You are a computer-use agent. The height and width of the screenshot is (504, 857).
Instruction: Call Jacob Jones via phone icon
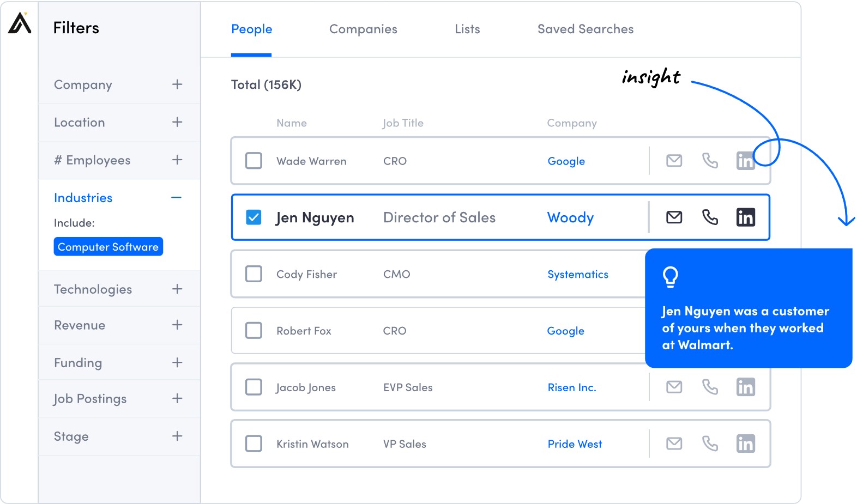(x=710, y=387)
